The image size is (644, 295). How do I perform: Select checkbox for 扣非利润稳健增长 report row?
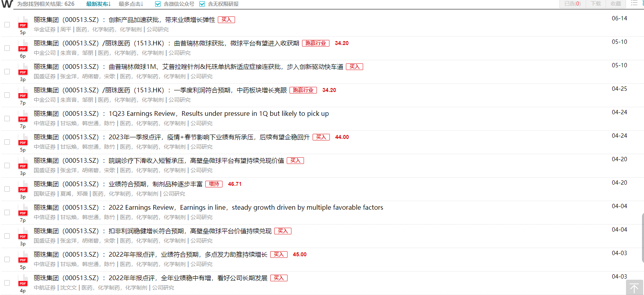(7, 236)
